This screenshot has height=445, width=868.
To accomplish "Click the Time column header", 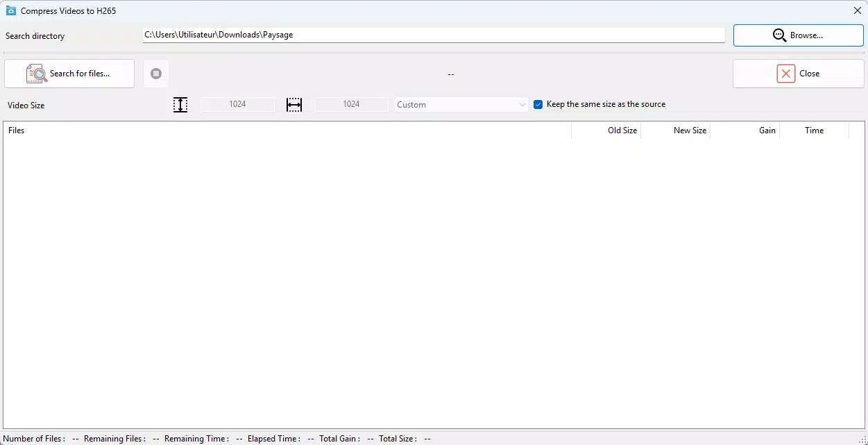I will (x=815, y=131).
